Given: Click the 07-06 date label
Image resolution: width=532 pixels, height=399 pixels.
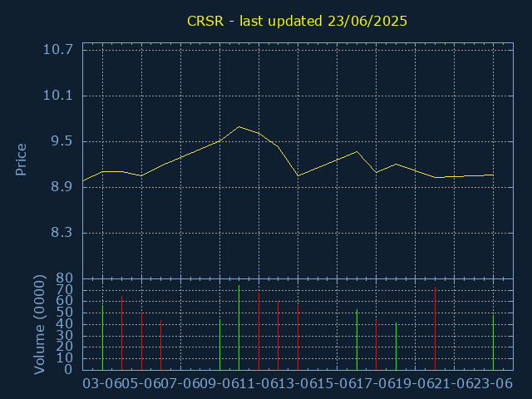Looking at the screenshot, I should (x=180, y=384).
